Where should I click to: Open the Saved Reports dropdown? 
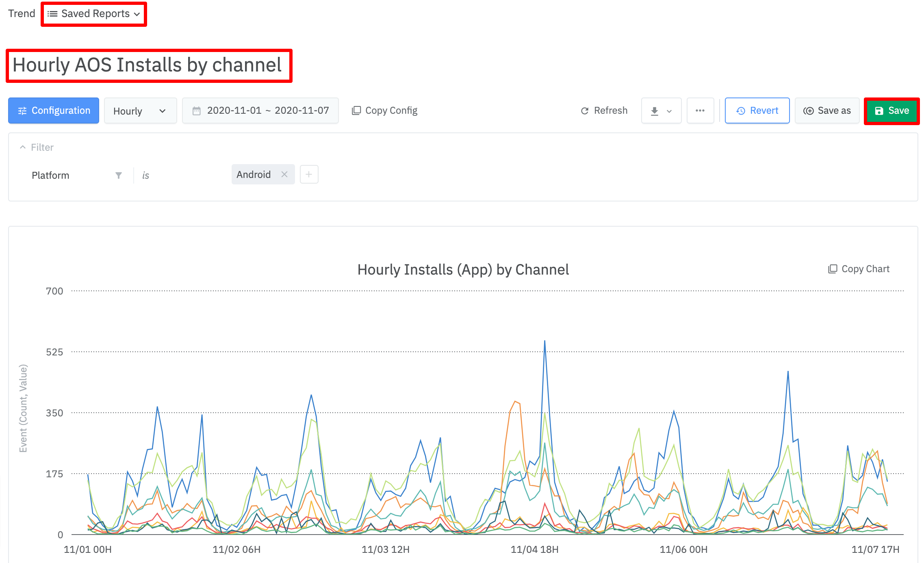(94, 14)
